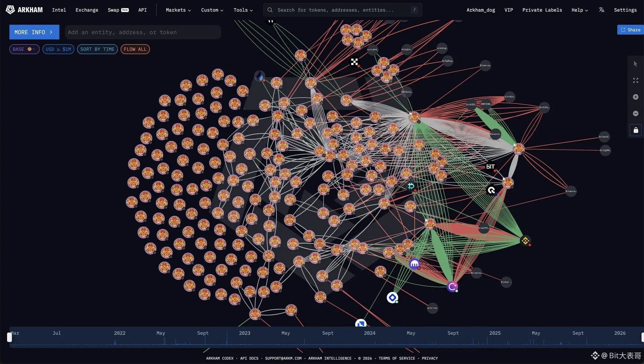Viewport: 644px width, 364px height.
Task: Open the language translation icon
Action: click(601, 10)
